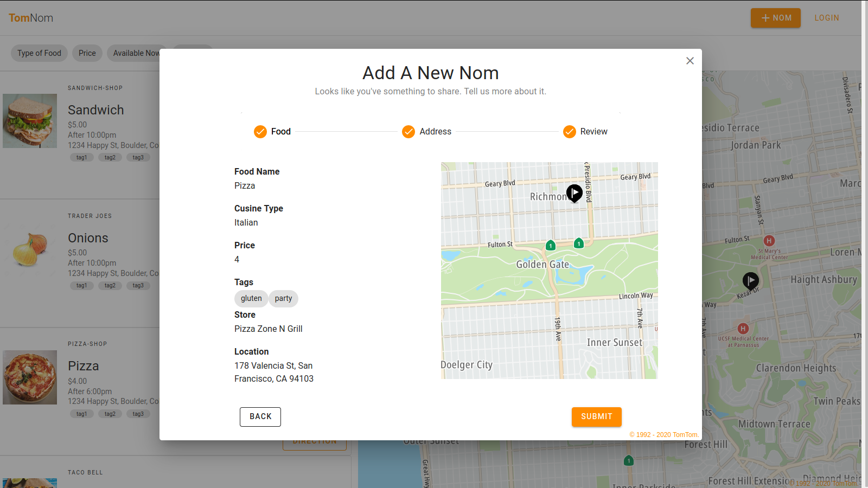Click the green marker below Presidio Blvd
868x488 pixels.
tap(579, 243)
